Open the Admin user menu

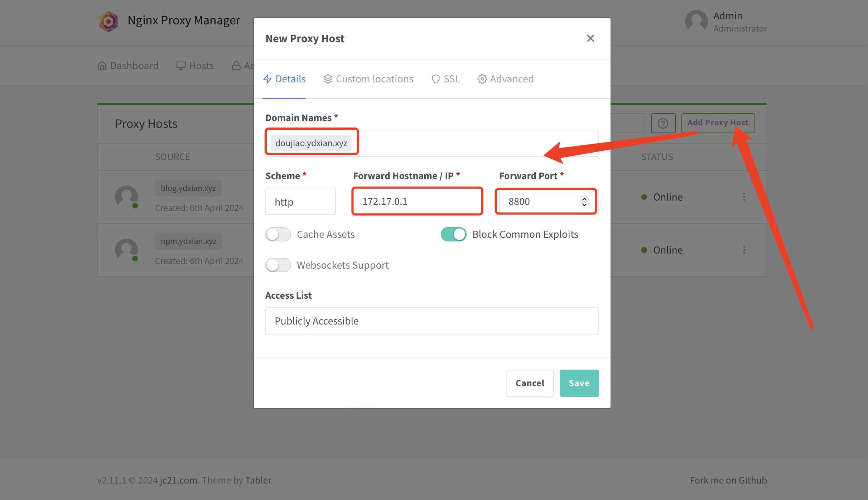click(726, 21)
